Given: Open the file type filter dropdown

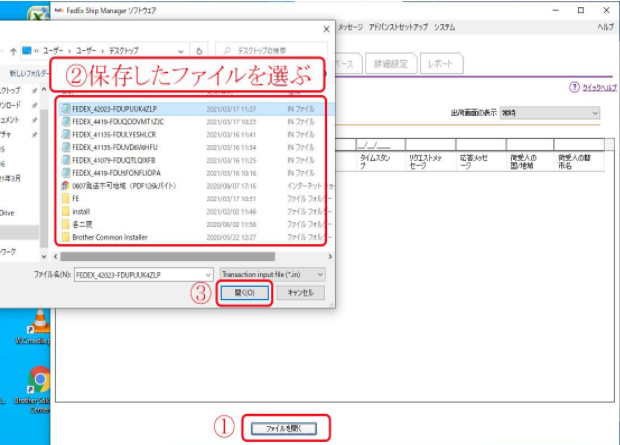Looking at the screenshot, I should 273,274.
